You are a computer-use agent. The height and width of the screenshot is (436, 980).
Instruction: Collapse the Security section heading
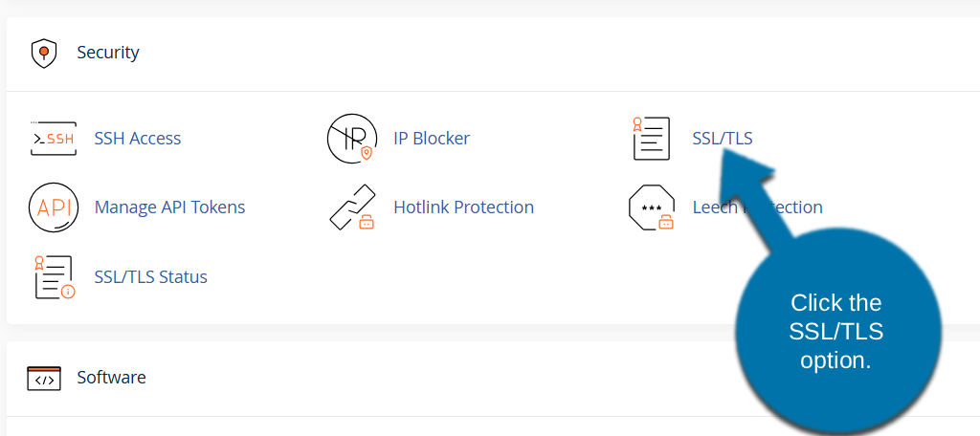(x=108, y=53)
